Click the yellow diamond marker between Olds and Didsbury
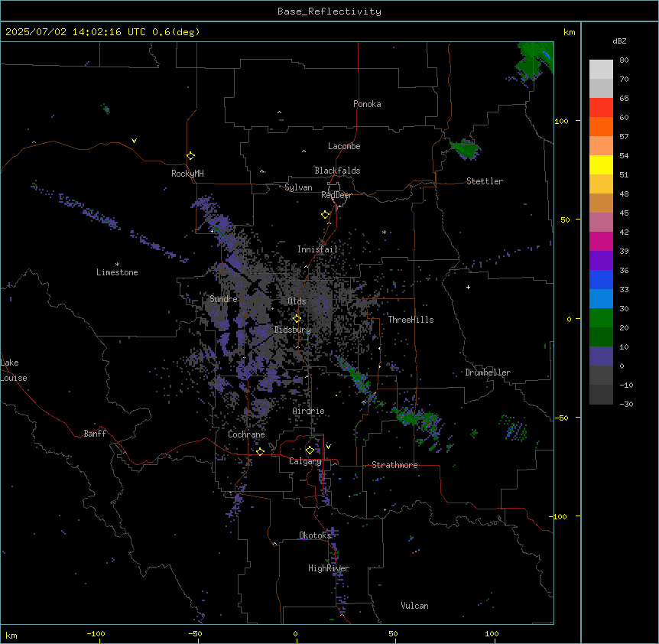 297,319
